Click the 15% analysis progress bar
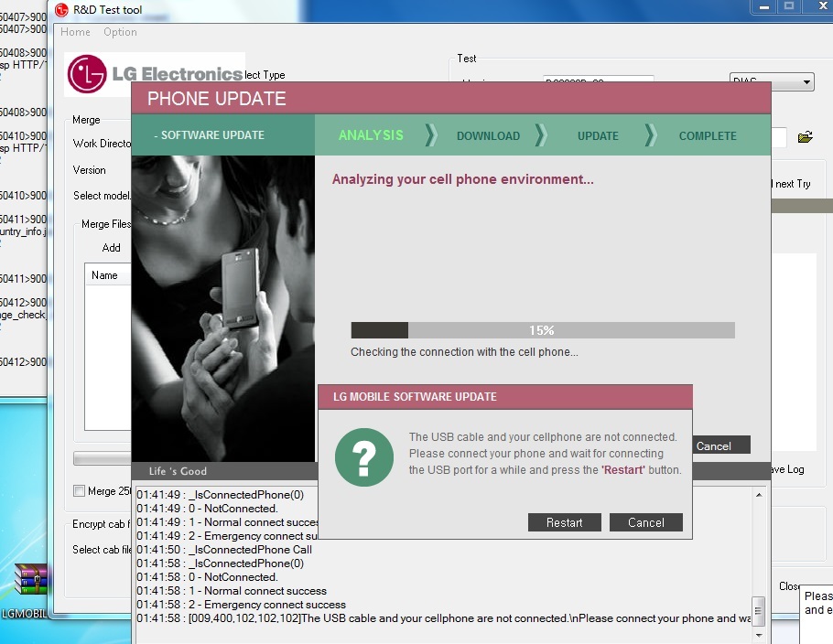 (543, 330)
